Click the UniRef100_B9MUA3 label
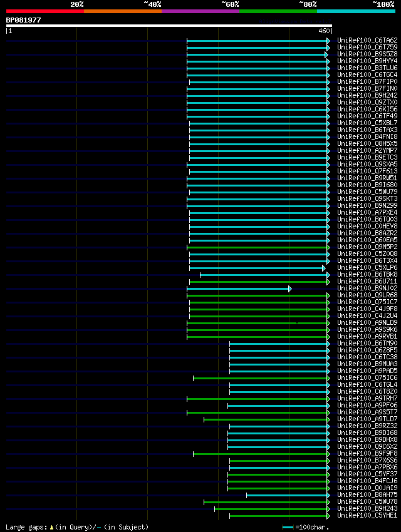 (x=367, y=364)
